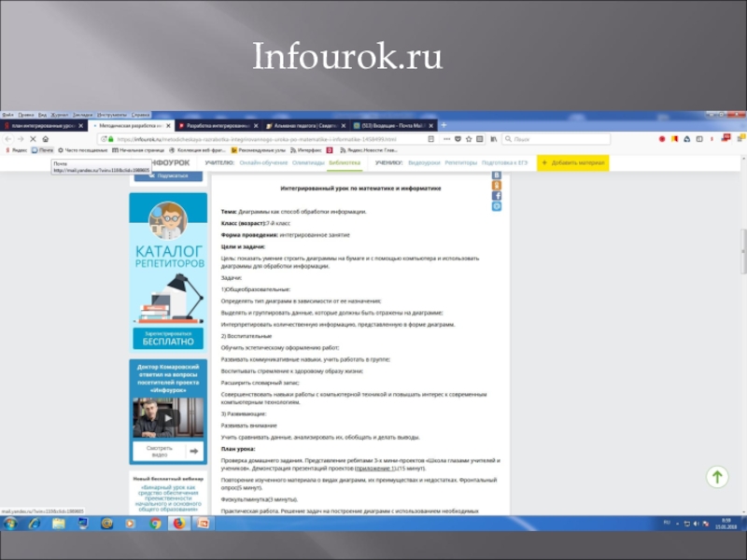Open the Firefox library icon
The image size is (747, 560).
point(494,139)
